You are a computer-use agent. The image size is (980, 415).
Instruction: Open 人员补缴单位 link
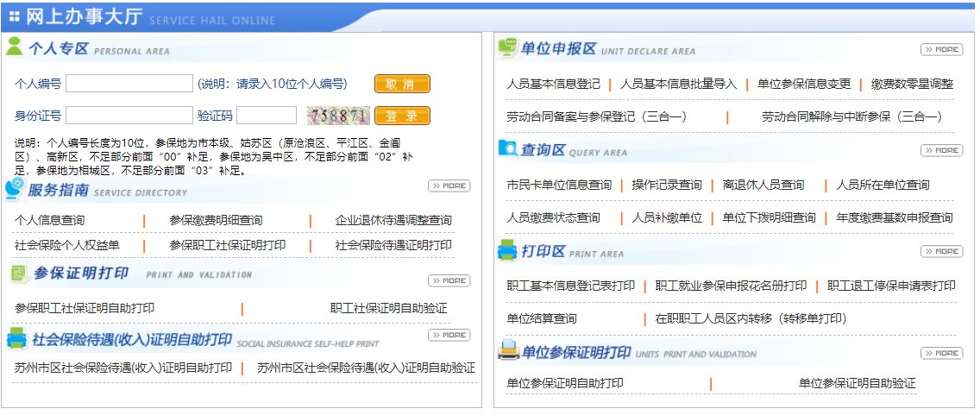pos(667,217)
